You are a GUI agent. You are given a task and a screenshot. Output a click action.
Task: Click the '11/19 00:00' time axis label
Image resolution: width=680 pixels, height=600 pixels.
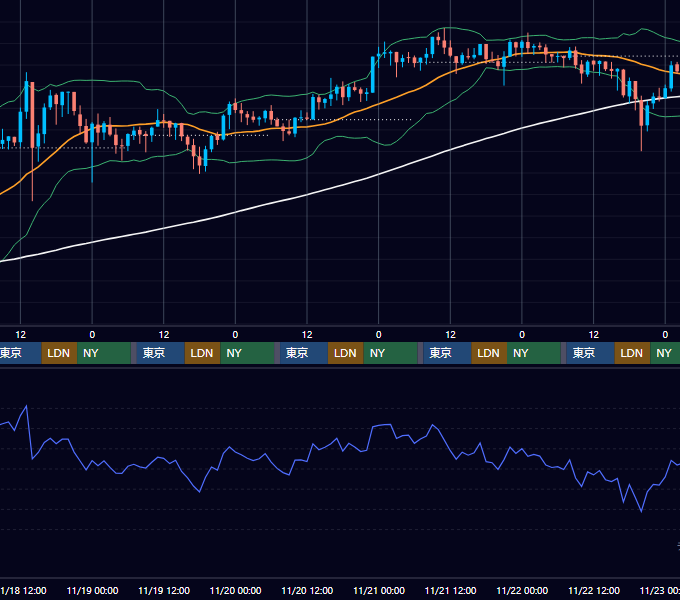92,590
